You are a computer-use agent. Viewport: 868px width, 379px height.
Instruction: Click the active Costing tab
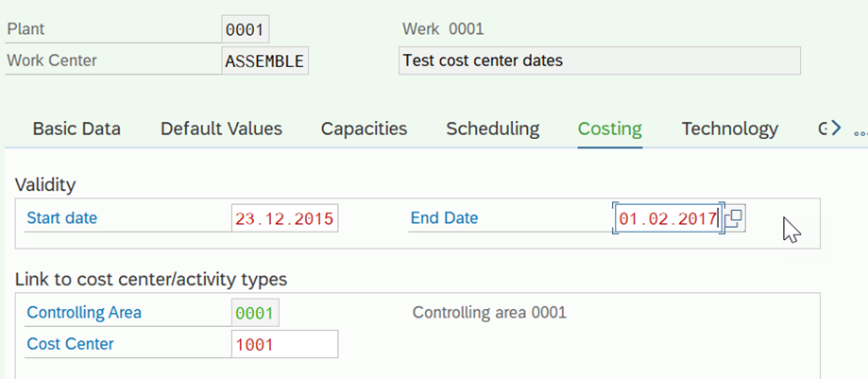click(610, 129)
